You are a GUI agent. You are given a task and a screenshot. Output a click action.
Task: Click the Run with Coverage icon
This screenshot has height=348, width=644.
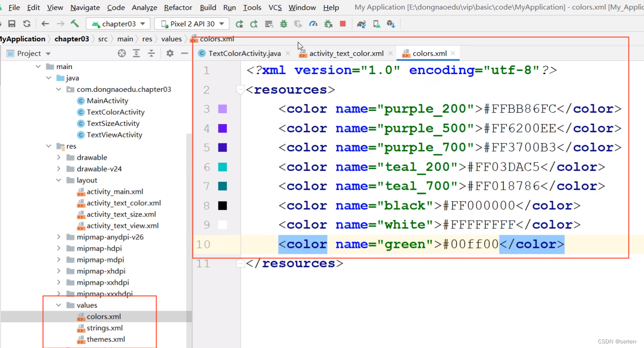(298, 24)
